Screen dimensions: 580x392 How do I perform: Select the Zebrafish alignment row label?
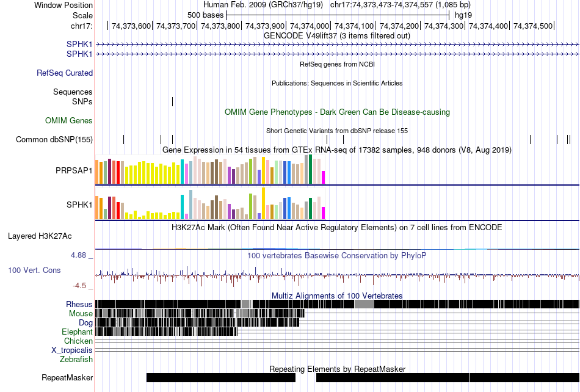coord(76,359)
